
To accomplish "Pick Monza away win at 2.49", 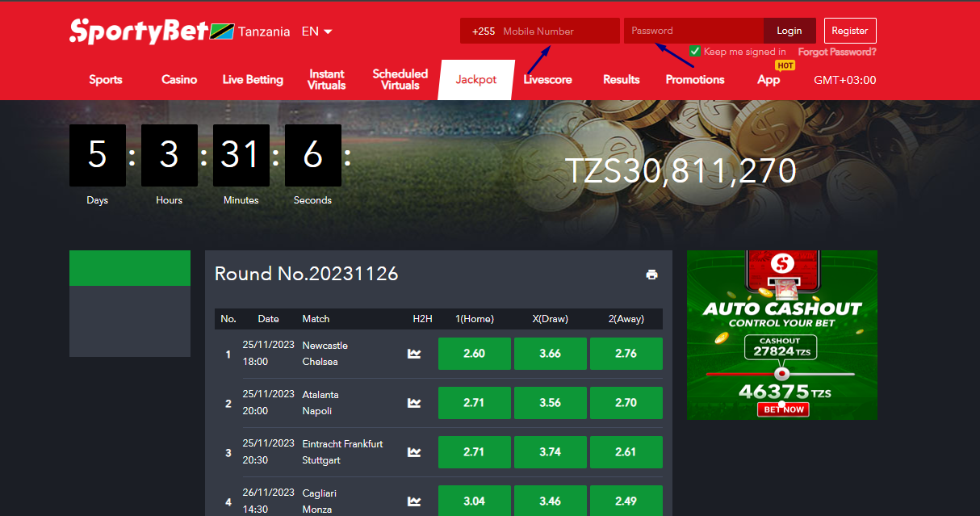I will click(x=626, y=501).
